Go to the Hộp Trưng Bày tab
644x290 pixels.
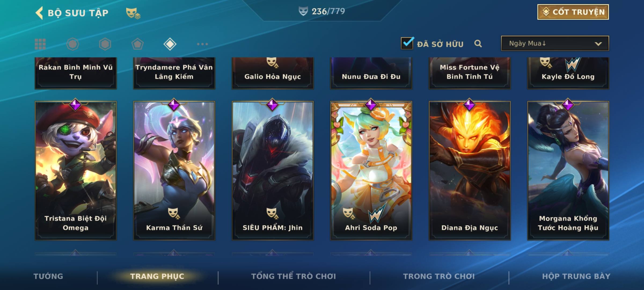tap(576, 276)
